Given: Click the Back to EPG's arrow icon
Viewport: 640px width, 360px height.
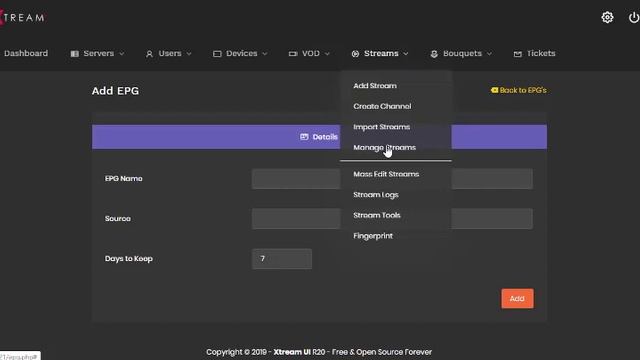Looking at the screenshot, I should coord(494,90).
